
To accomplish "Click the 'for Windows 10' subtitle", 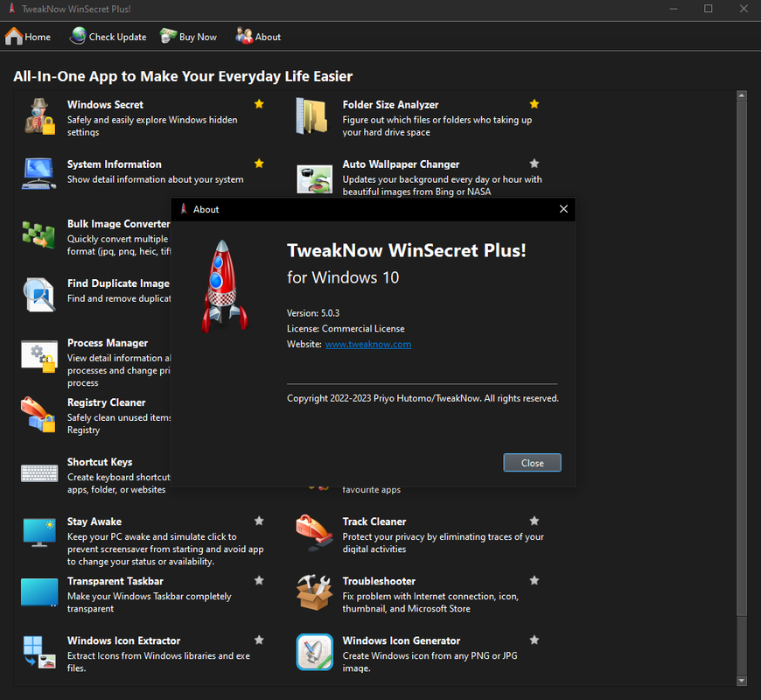I will pyautogui.click(x=343, y=277).
